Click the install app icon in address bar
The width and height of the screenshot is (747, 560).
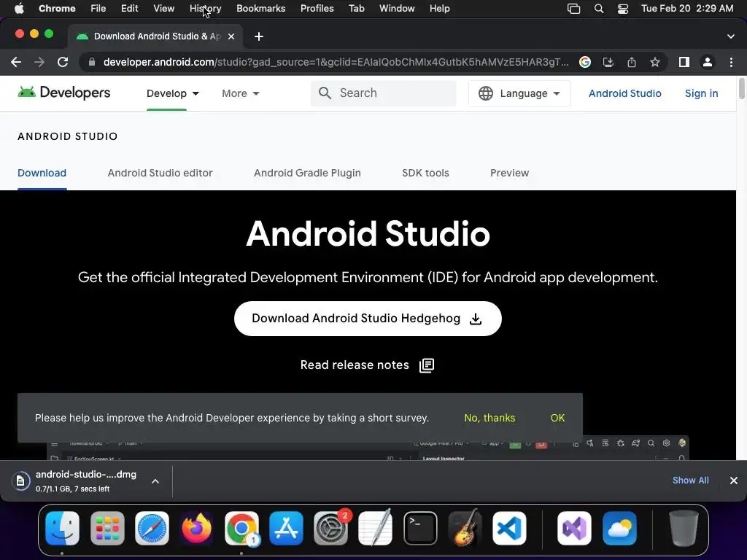608,62
